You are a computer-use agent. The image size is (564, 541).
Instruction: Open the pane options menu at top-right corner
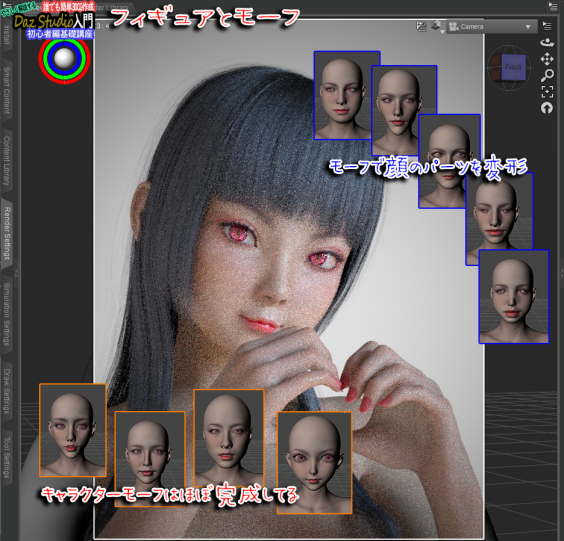(x=553, y=5)
